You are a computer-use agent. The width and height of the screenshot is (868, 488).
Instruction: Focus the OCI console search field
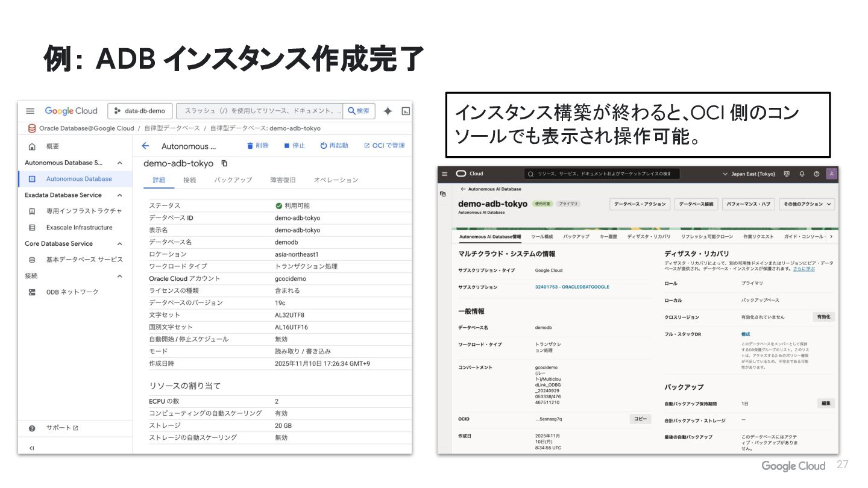[x=602, y=174]
